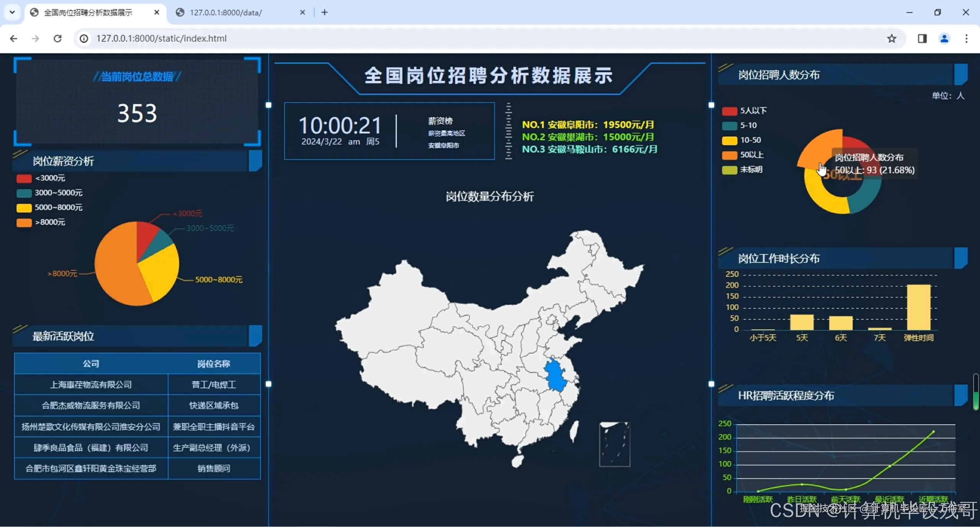Open the browser side panel icon

coord(922,38)
